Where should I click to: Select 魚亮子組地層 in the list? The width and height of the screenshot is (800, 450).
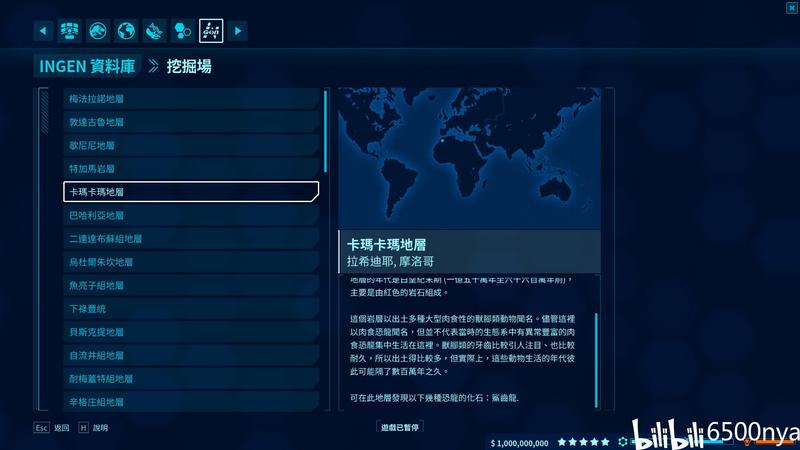click(191, 285)
